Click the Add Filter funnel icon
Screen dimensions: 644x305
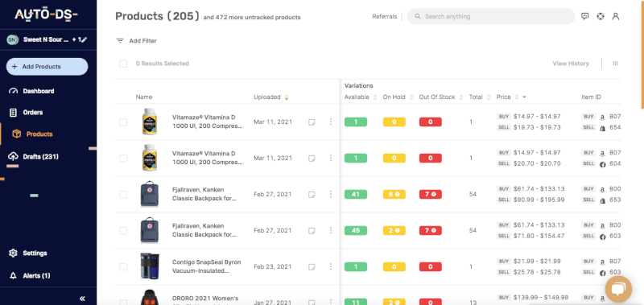(120, 41)
